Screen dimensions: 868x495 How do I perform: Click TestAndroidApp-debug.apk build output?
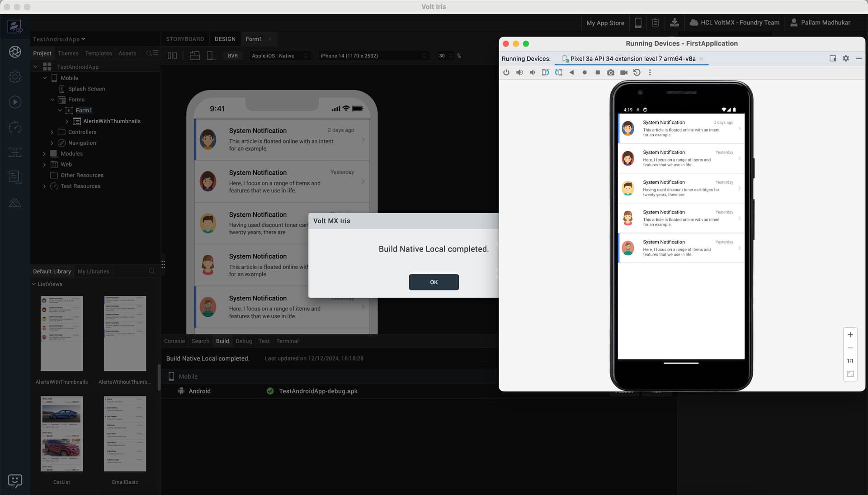(x=318, y=391)
